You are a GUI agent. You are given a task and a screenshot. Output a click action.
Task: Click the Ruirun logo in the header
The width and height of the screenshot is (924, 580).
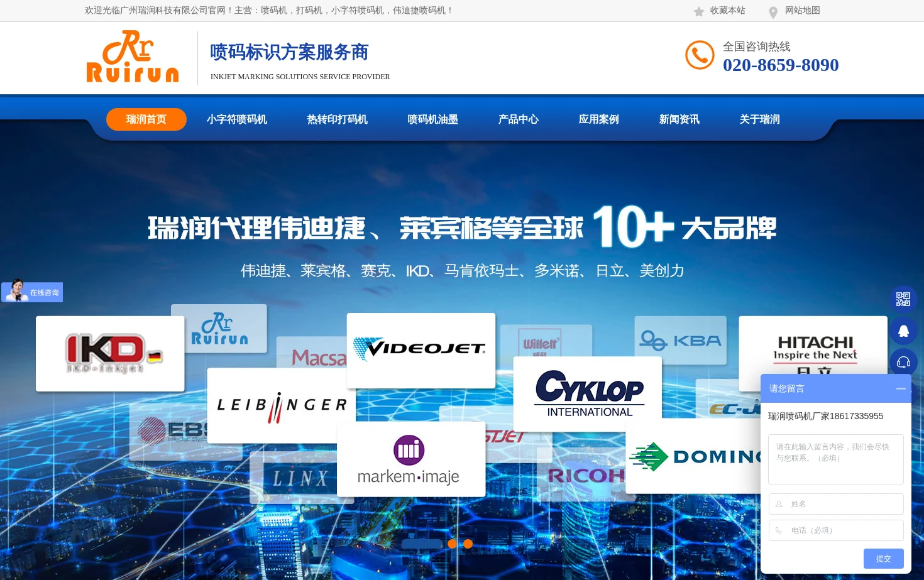[x=133, y=57]
